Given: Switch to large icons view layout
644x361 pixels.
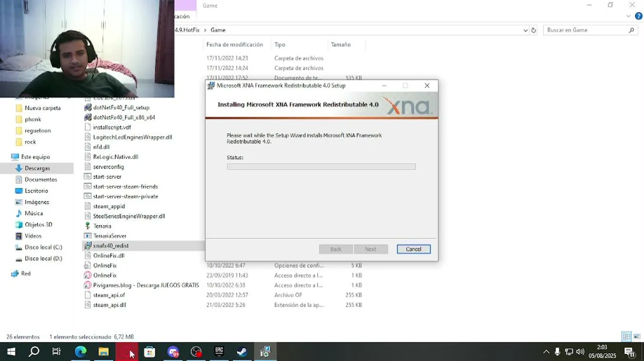Looking at the screenshot, I should [x=637, y=336].
